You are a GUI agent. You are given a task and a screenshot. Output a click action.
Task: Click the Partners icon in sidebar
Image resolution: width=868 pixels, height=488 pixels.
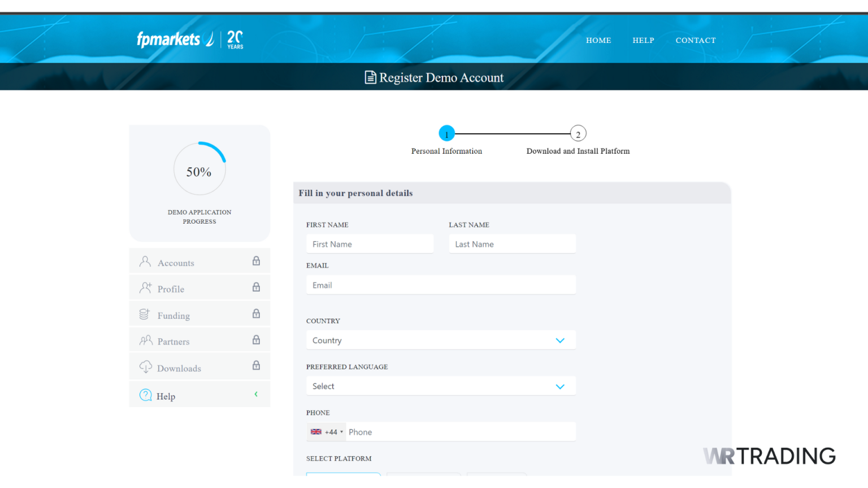coord(146,341)
